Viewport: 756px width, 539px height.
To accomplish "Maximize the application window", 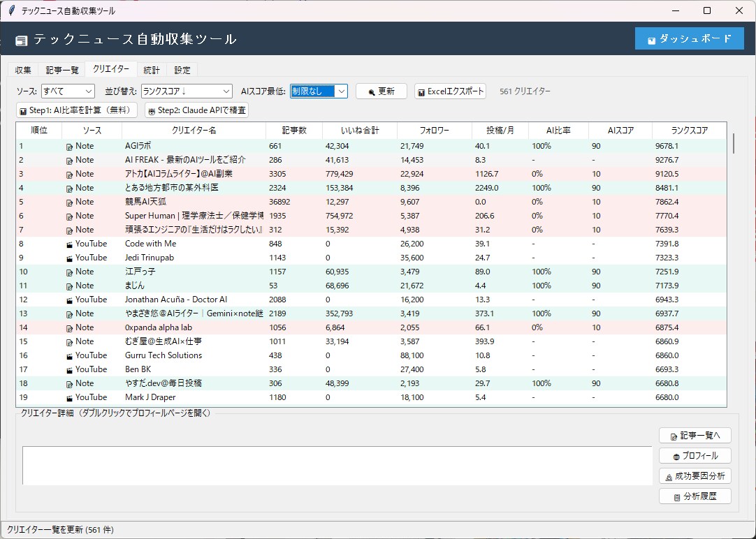I will (x=707, y=10).
